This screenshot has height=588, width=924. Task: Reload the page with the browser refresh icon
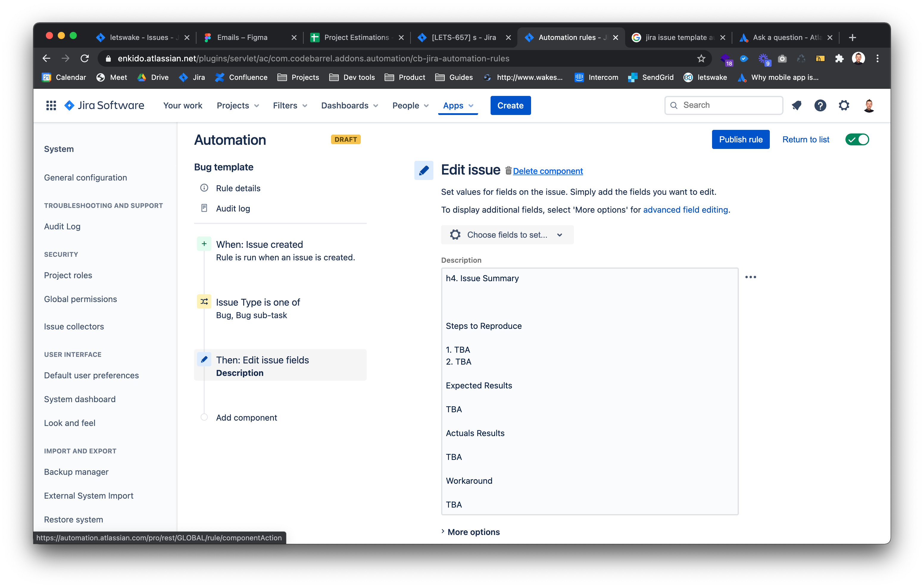pyautogui.click(x=85, y=58)
